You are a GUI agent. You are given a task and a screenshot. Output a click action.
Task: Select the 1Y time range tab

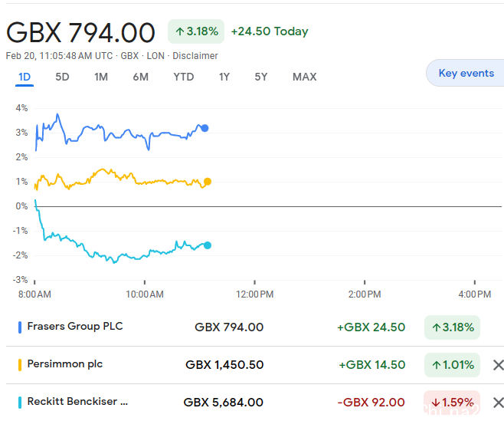coord(224,77)
